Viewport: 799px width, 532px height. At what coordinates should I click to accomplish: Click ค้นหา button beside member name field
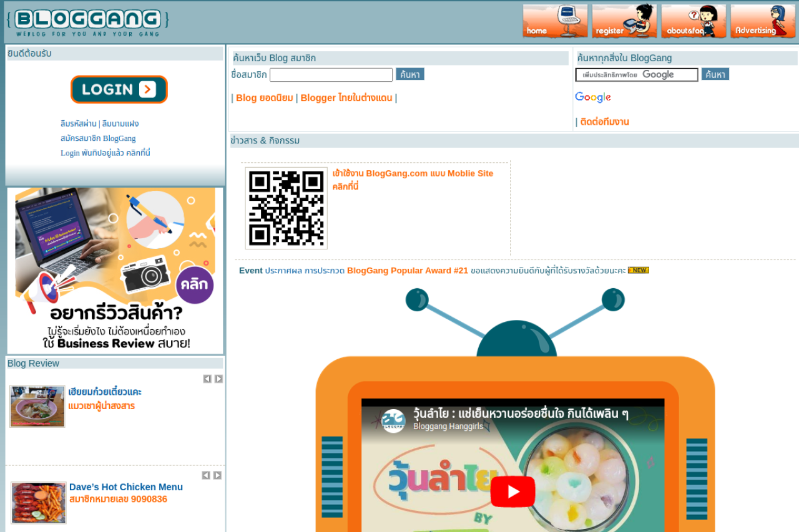click(410, 74)
